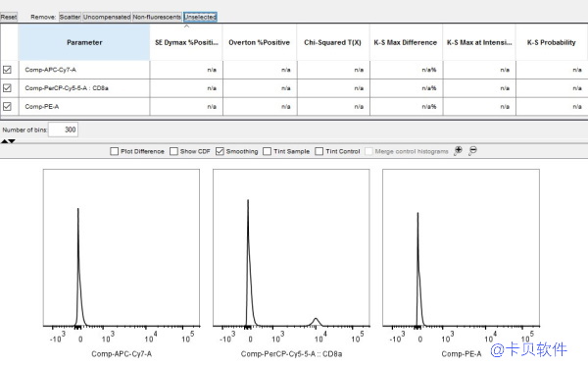Image resolution: width=588 pixels, height=367 pixels.
Task: Uncheck the Comp-PE-A row checkbox
Action: point(7,106)
